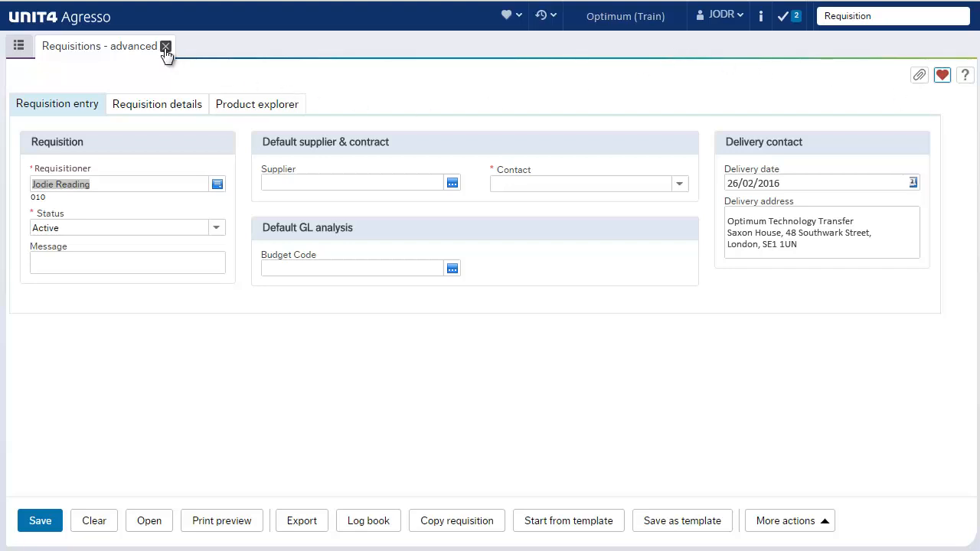This screenshot has width=980, height=551.
Task: Click the Copy requisition button
Action: (x=457, y=520)
